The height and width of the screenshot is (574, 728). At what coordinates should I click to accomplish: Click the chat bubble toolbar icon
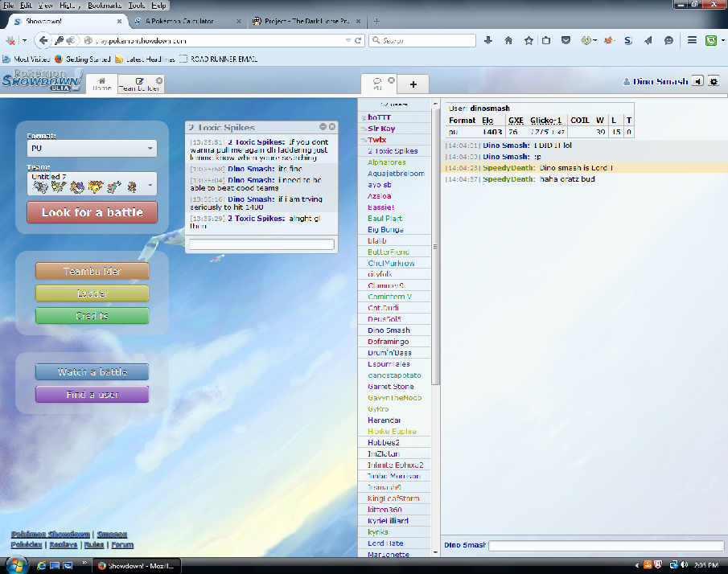[x=668, y=41]
